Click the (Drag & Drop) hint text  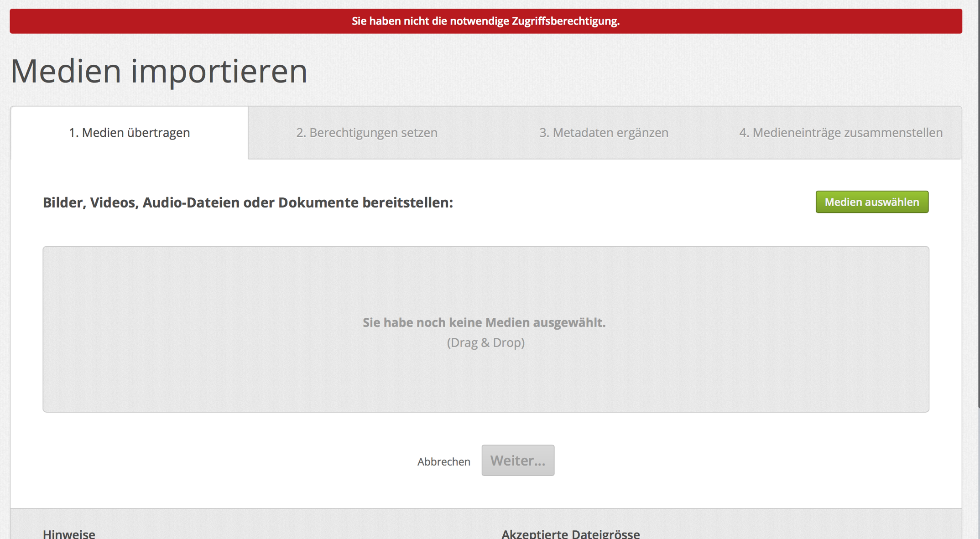pos(485,342)
